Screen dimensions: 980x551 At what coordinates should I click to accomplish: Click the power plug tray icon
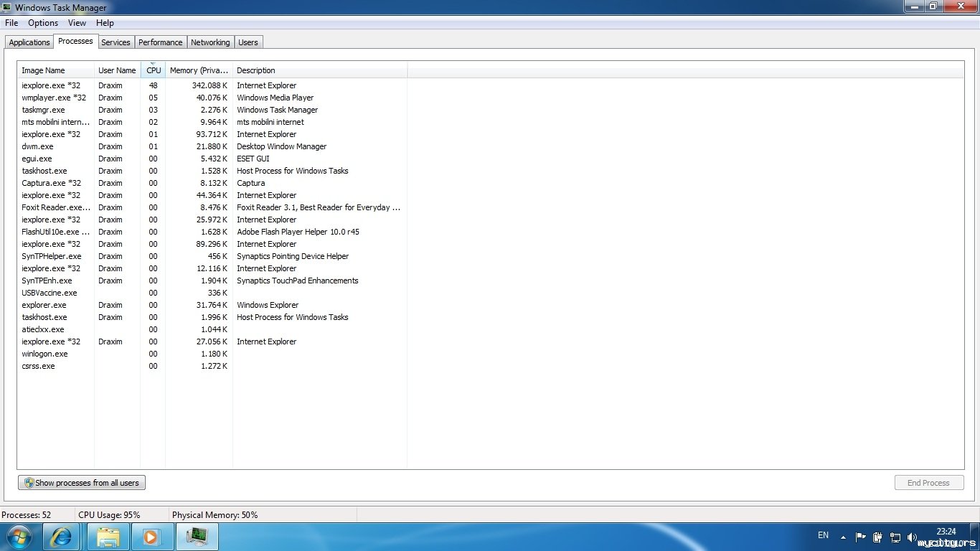(x=877, y=537)
